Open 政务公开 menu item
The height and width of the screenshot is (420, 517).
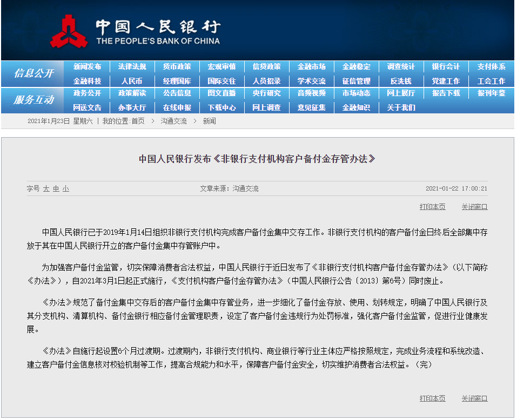tap(87, 93)
